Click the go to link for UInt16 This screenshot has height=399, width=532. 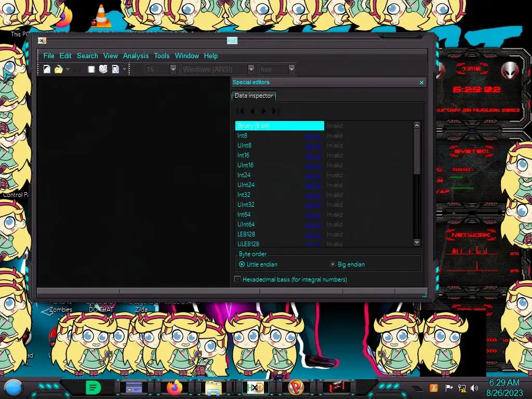point(313,166)
